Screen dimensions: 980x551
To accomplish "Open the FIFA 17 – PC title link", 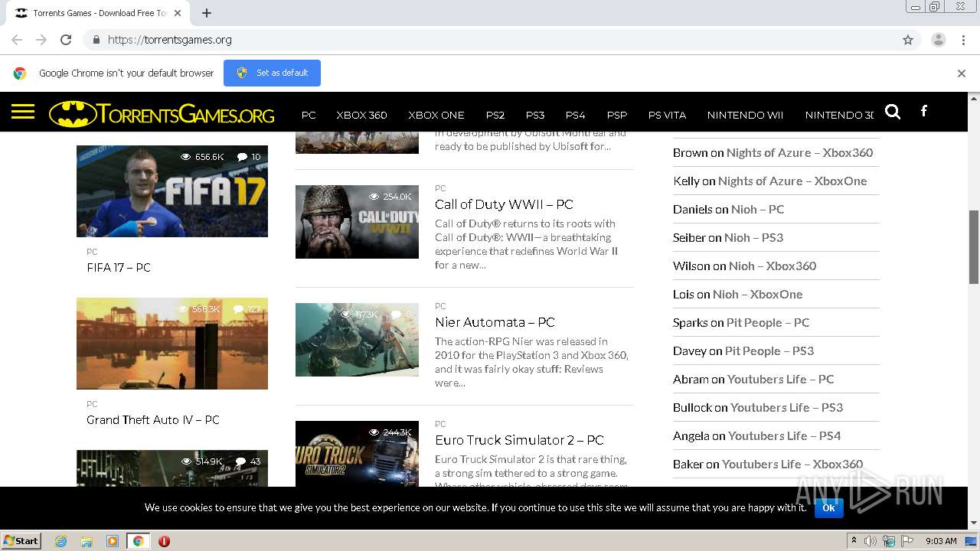I will coord(119,267).
